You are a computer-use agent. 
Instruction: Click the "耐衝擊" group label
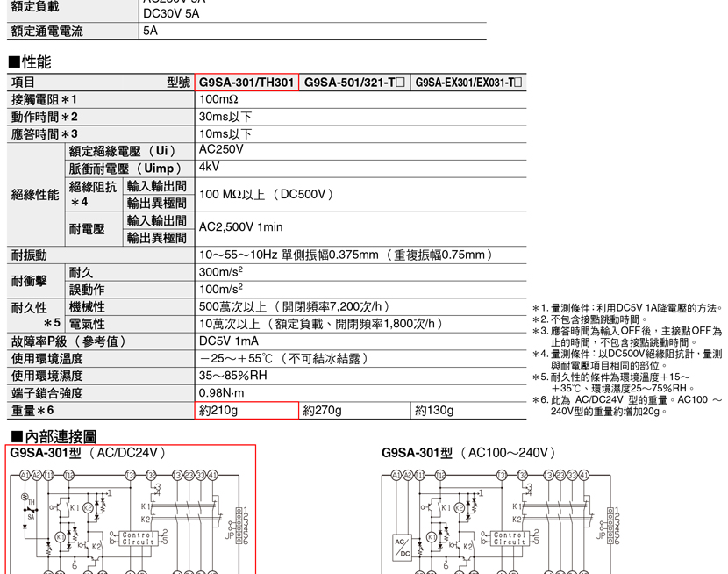point(29,281)
